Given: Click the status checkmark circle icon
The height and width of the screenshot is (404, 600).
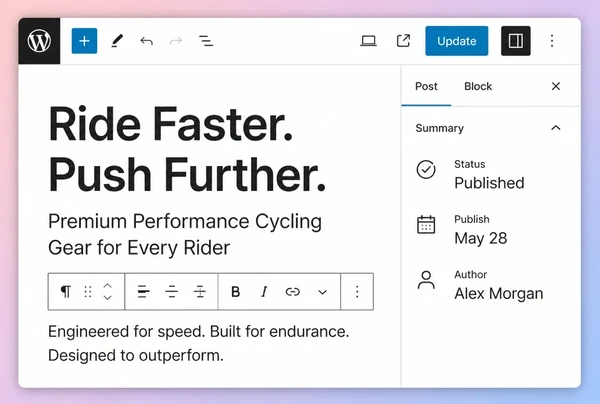Looking at the screenshot, I should click(x=426, y=169).
